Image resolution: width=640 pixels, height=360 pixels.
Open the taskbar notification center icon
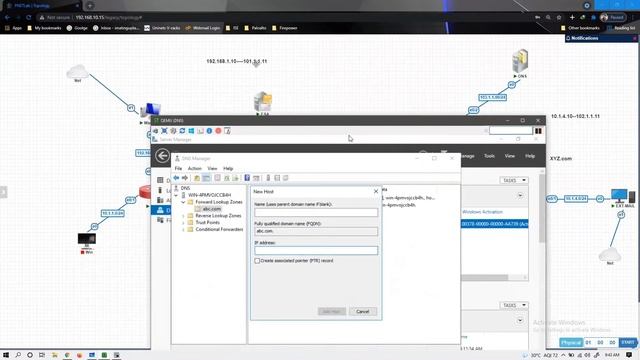629,355
